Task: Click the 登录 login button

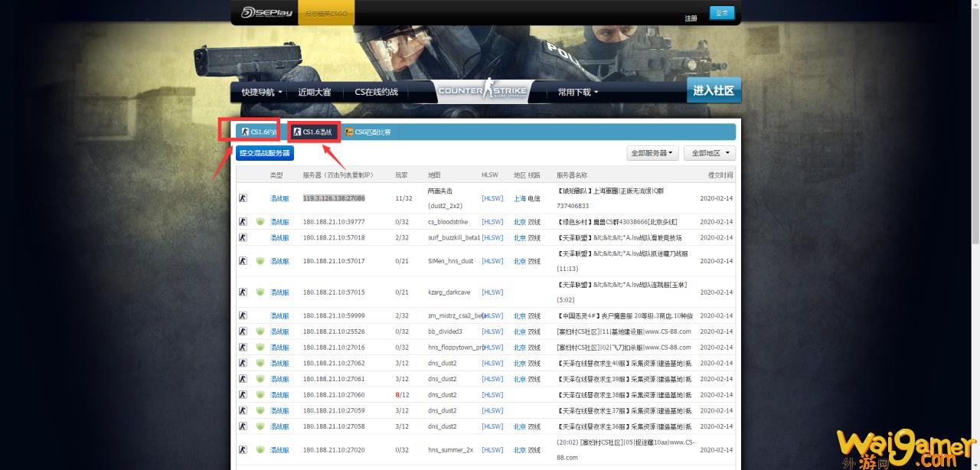Action: click(x=722, y=13)
